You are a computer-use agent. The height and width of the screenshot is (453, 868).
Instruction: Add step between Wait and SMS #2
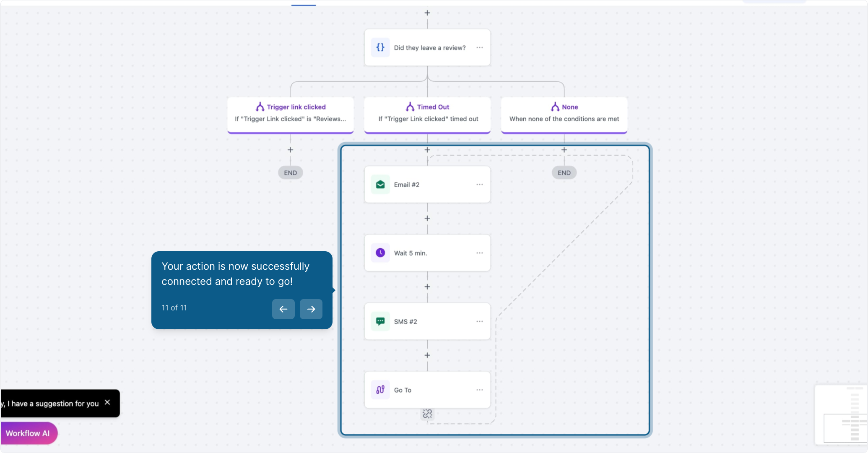[427, 287]
